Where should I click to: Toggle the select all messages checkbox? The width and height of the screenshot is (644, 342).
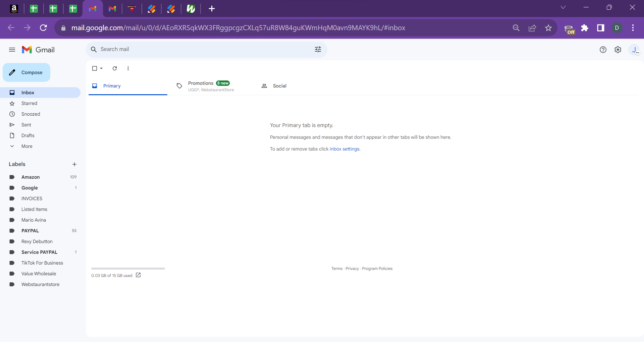pos(95,68)
